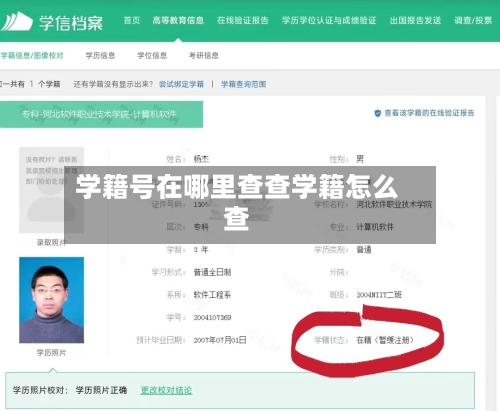Image resolution: width=500 pixels, height=411 pixels.
Task: Click the 专业 value 计算机软件
Action: click(x=375, y=227)
